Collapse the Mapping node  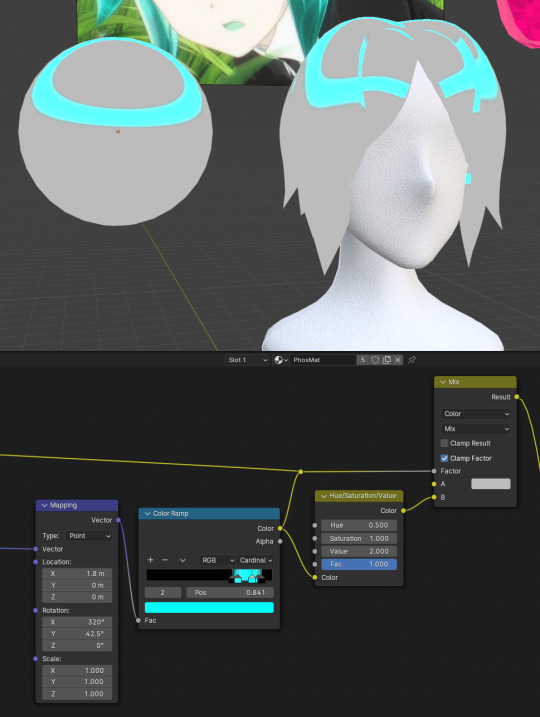[x=44, y=505]
